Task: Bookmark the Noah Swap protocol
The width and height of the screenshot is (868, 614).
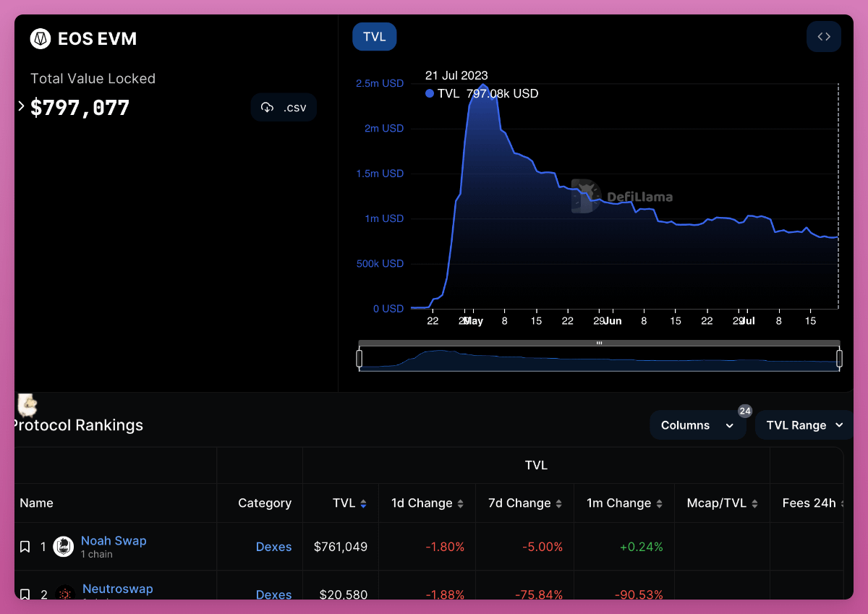Action: [25, 547]
